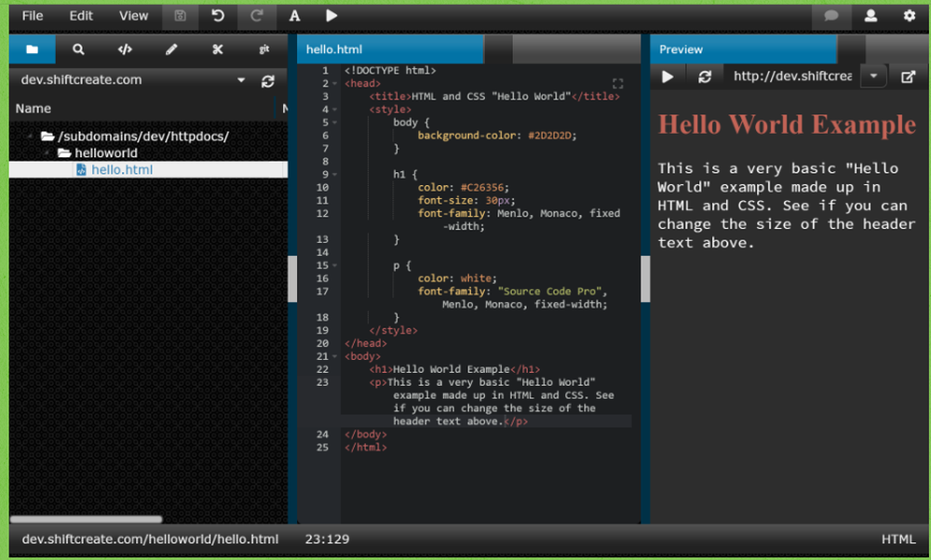Click line number 25 in the gutter
Image resolution: width=931 pixels, height=560 pixels.
pyautogui.click(x=322, y=447)
